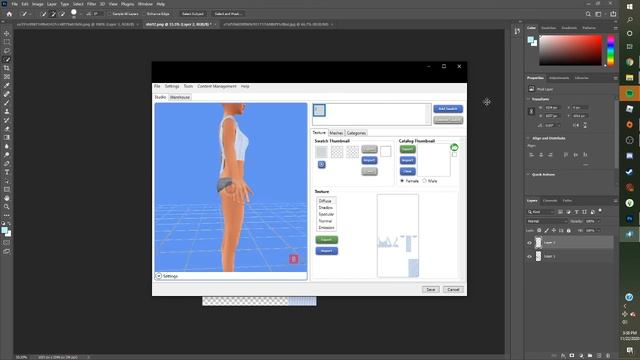
Task: Select the Male radio button
Action: pyautogui.click(x=424, y=180)
